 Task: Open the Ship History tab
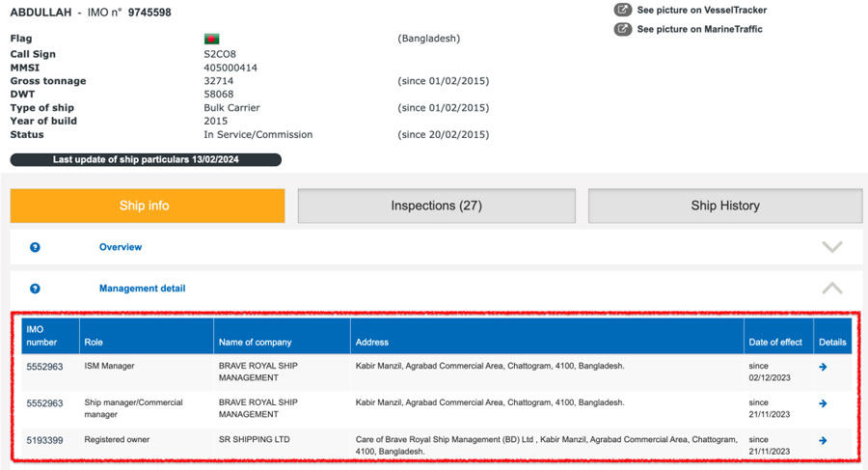coord(725,206)
